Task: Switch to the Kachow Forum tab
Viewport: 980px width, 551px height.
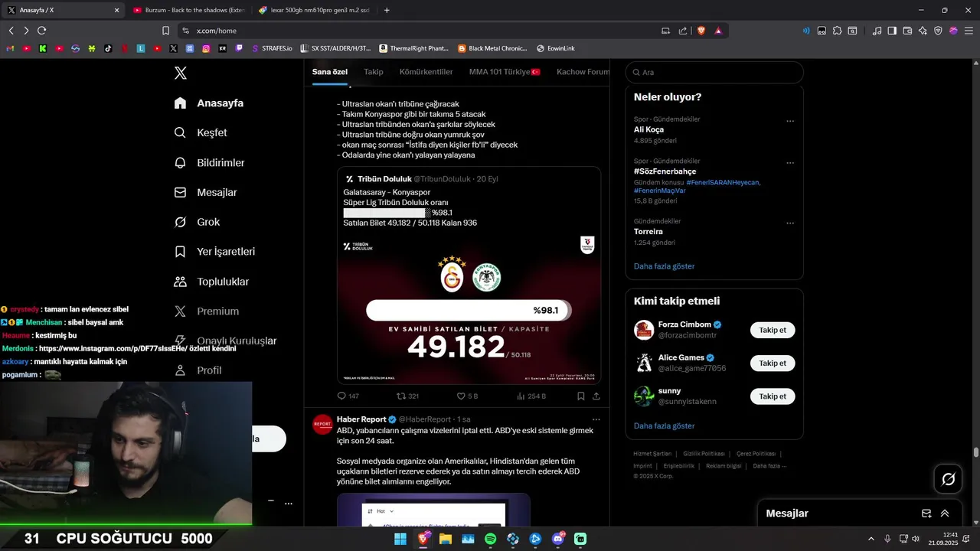Action: (583, 72)
